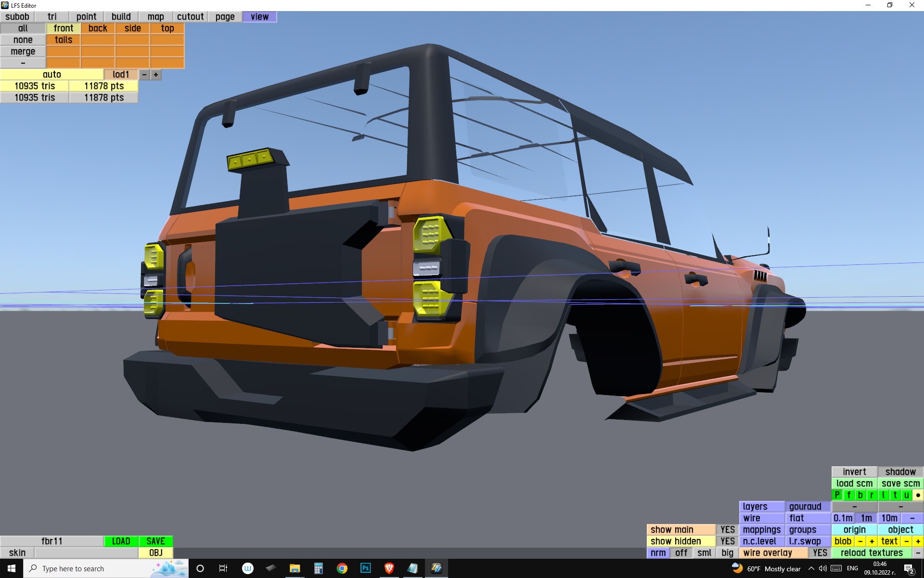Open Brave browser from taskbar
924x578 pixels.
pyautogui.click(x=389, y=568)
